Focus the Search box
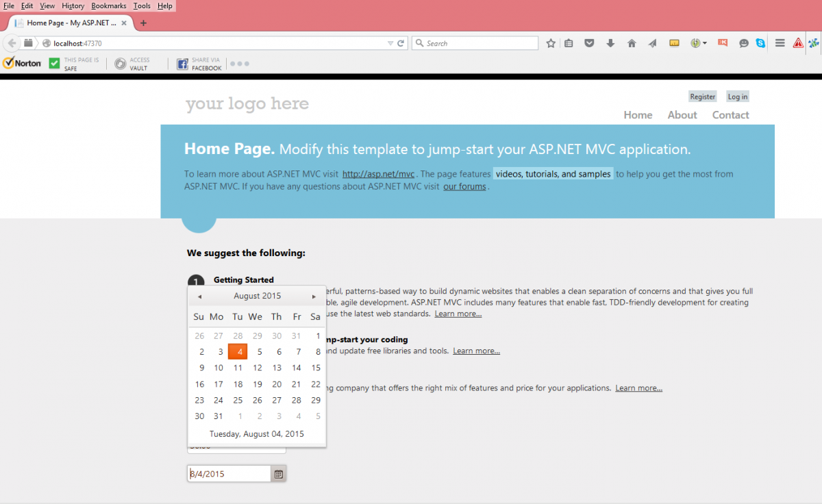Viewport: 822px width, 504px height. [x=475, y=43]
